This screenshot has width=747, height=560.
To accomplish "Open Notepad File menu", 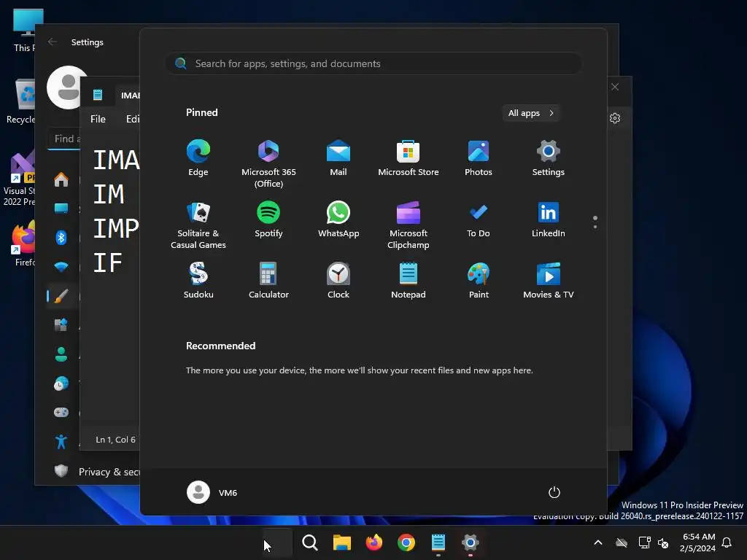I will 98,119.
